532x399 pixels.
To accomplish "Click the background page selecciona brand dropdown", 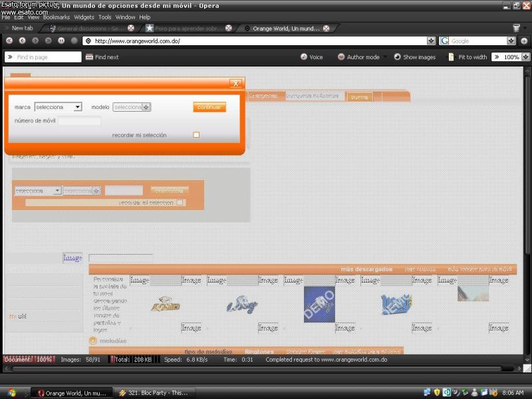I will [x=38, y=191].
